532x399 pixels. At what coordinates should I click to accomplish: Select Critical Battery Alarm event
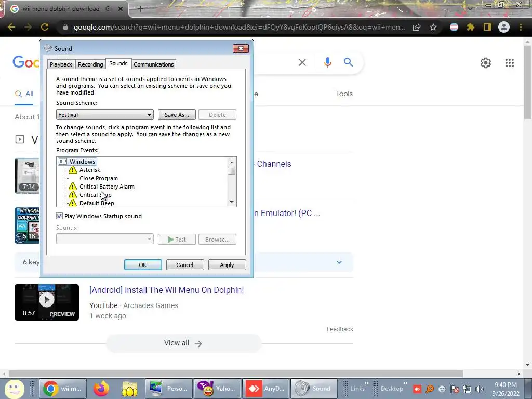(x=107, y=187)
